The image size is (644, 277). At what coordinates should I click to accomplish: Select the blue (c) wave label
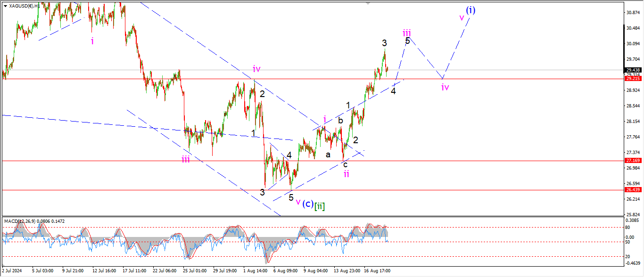click(x=307, y=204)
